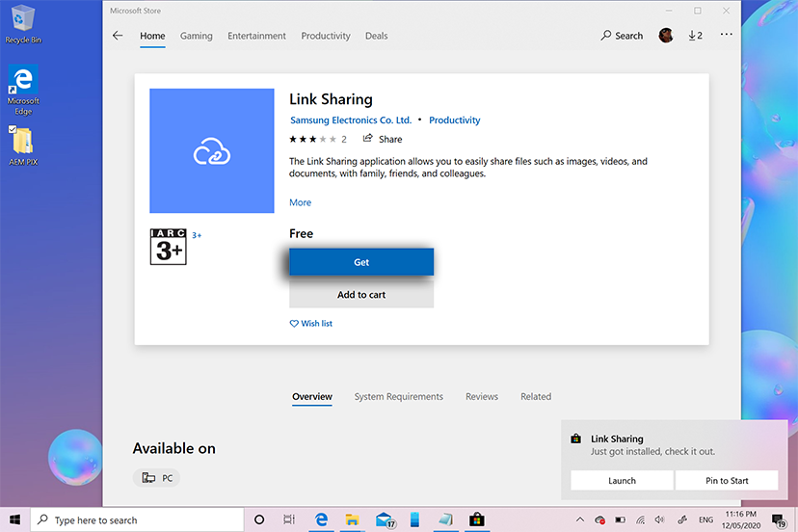This screenshot has width=798, height=532.
Task: Open Microsoft Edge from the taskbar
Action: pos(321,519)
